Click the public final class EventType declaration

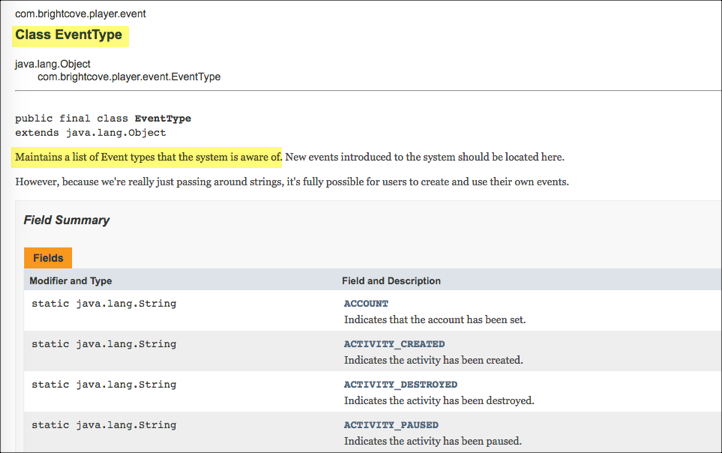103,118
